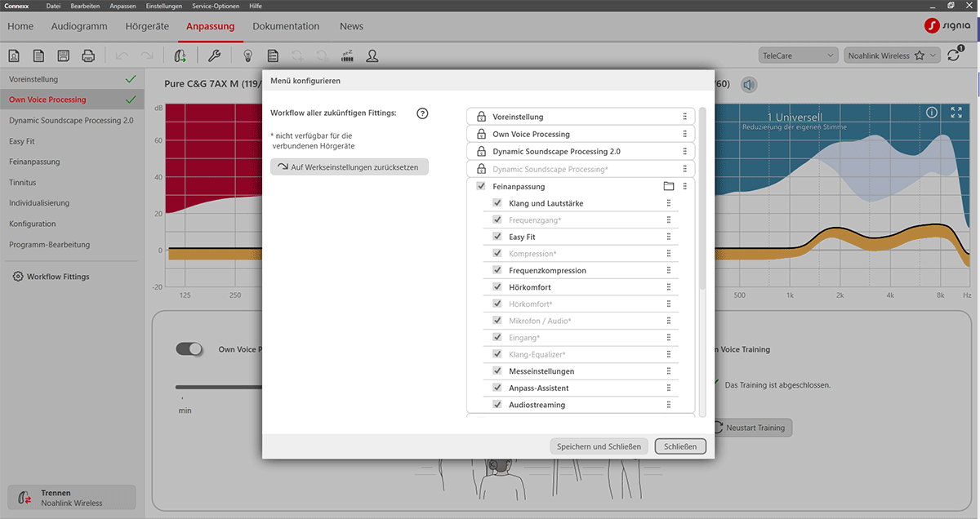Click Auf Werkseinstellungen zurücksetzen
This screenshot has width=980, height=519.
(x=350, y=166)
